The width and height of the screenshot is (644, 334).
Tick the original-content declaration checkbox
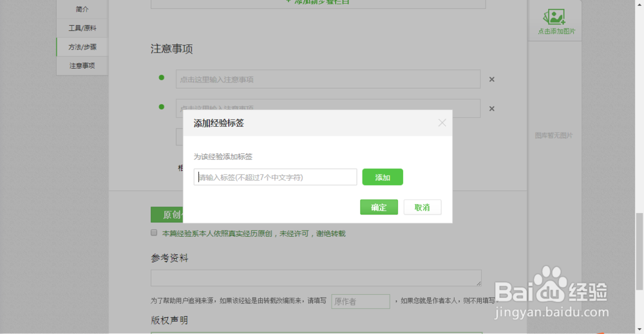tap(154, 233)
